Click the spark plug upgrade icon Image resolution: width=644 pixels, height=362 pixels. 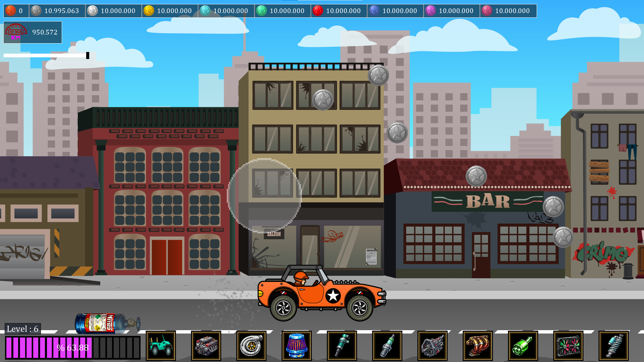pyautogui.click(x=387, y=346)
